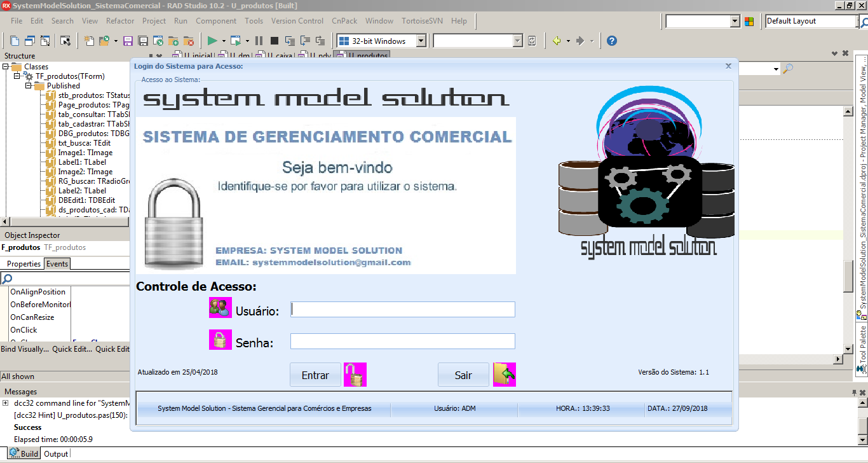Click the padlock icon beside Entrar
Screen dimensions: 868x463
(x=355, y=375)
